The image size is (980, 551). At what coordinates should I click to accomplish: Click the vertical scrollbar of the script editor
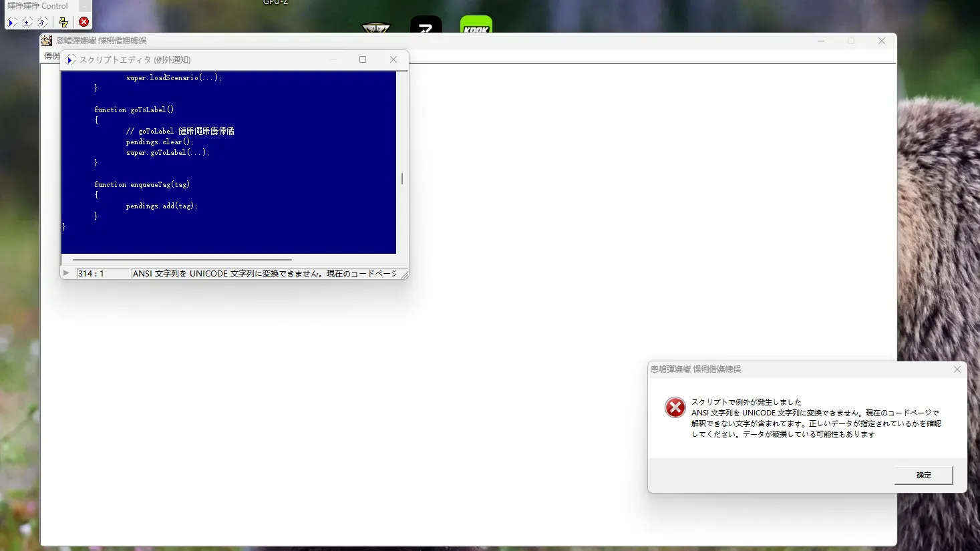[402, 163]
